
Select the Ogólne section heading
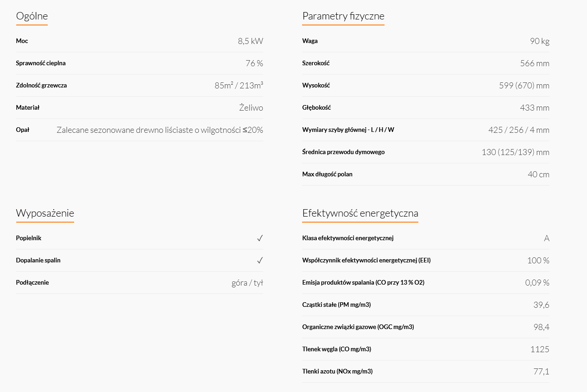[32, 16]
